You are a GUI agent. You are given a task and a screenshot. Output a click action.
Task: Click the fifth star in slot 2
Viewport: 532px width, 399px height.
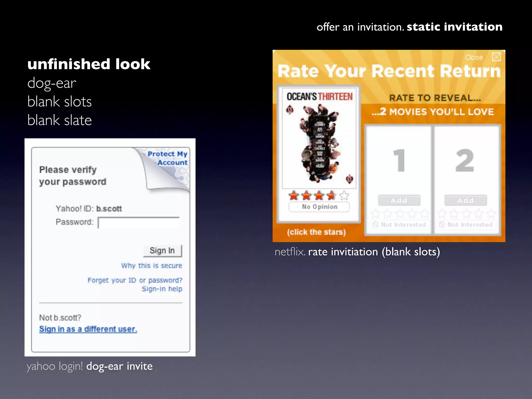[x=491, y=214]
